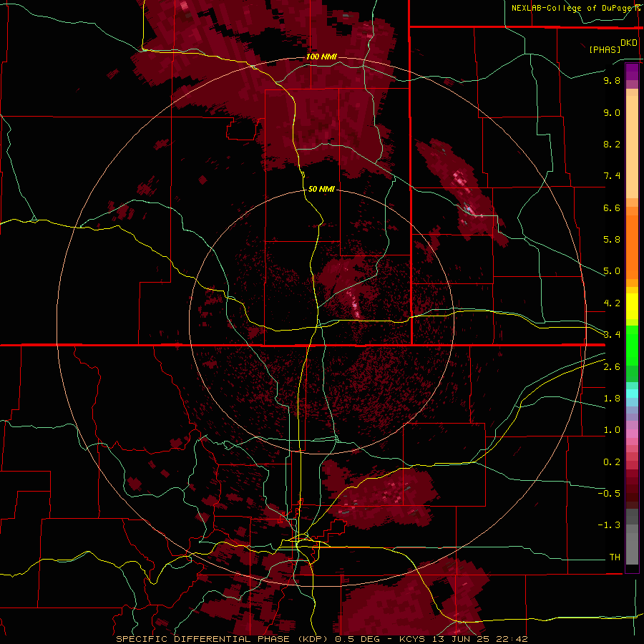Click the 7.4 scale value
Screen dimensions: 644x644
(612, 176)
